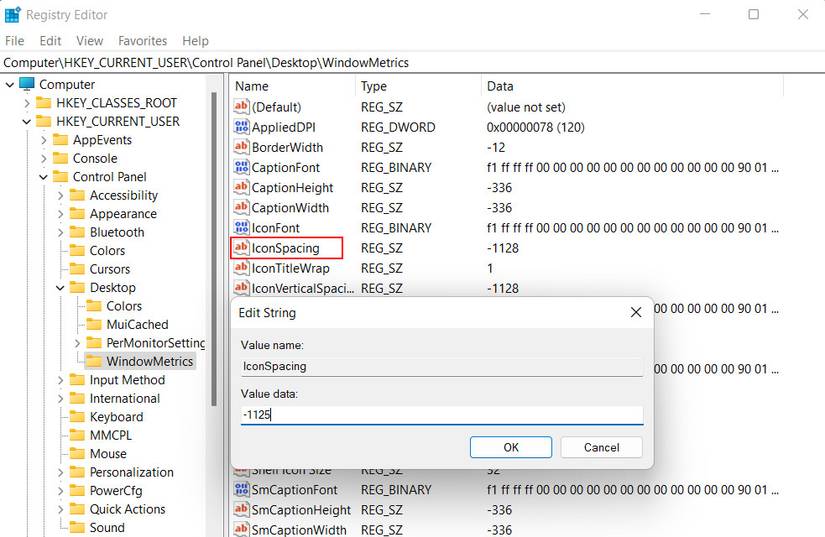This screenshot has height=537, width=825.
Task: Open the Favorites menu
Action: [x=142, y=40]
